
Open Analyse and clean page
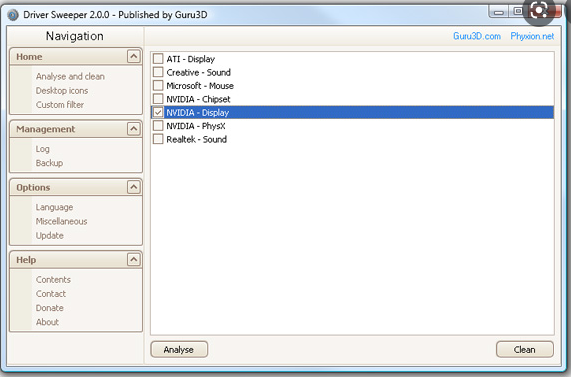pyautogui.click(x=70, y=76)
